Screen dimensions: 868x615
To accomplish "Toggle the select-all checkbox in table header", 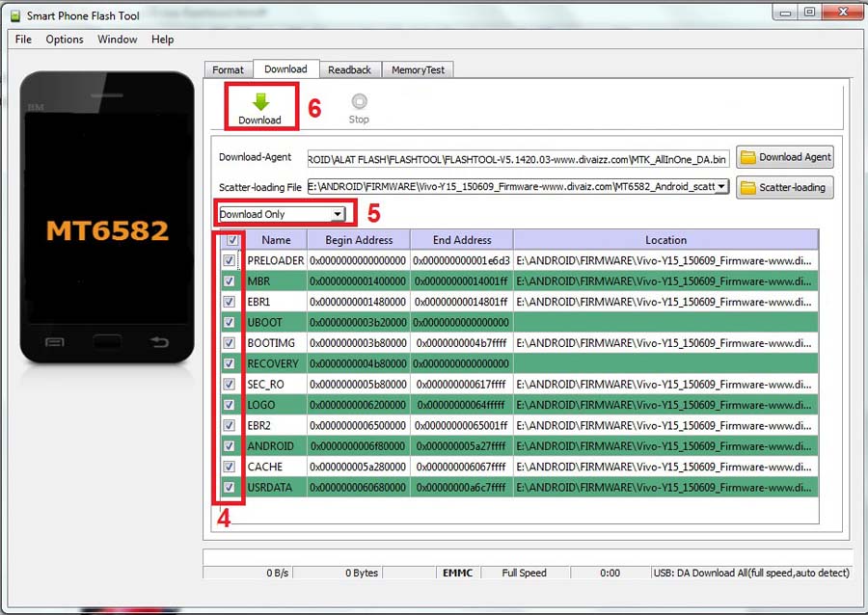I will [231, 240].
